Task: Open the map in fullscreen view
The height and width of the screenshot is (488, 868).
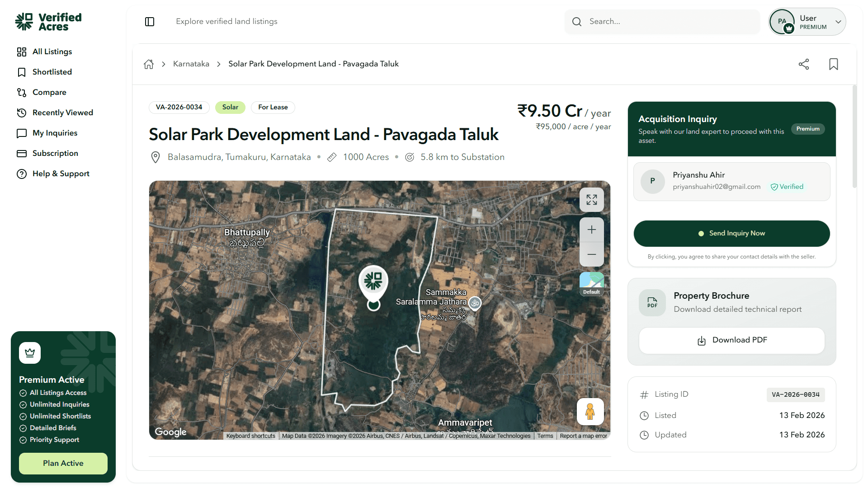Action: [x=591, y=200]
